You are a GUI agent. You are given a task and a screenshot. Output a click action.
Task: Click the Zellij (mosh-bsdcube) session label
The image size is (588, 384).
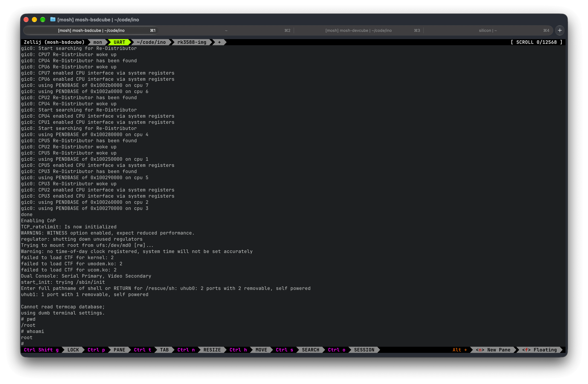54,42
